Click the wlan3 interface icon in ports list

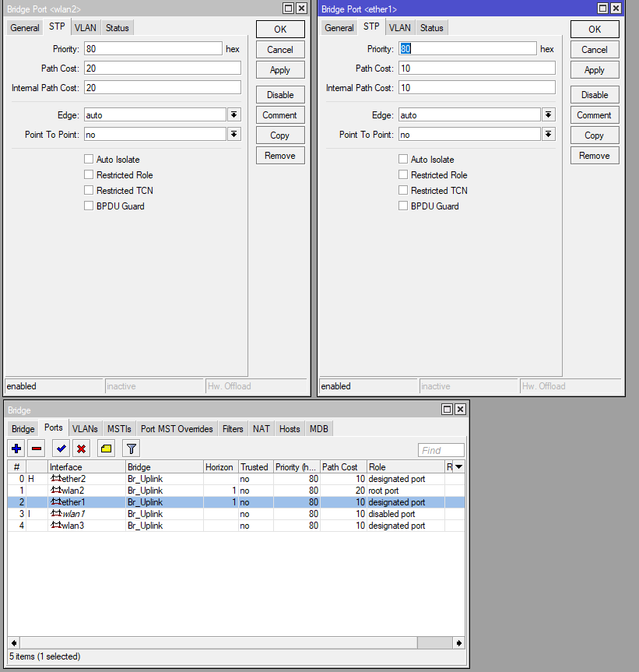click(56, 525)
